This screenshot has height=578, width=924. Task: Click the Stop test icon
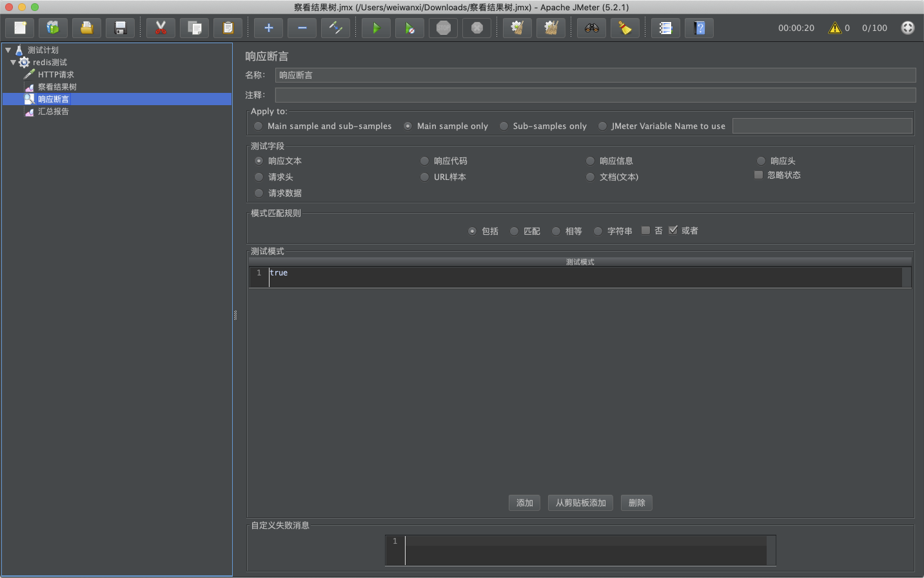[444, 28]
